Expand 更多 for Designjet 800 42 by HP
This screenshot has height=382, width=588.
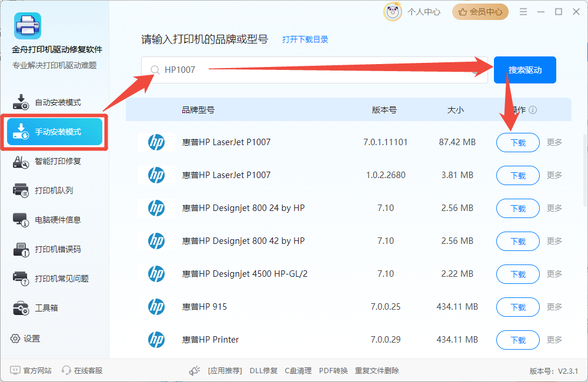pyautogui.click(x=554, y=241)
